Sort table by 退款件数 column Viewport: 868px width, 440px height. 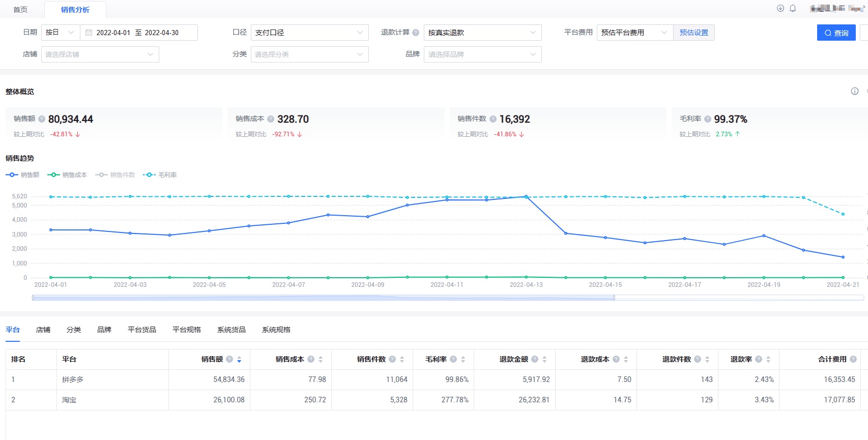coord(707,360)
